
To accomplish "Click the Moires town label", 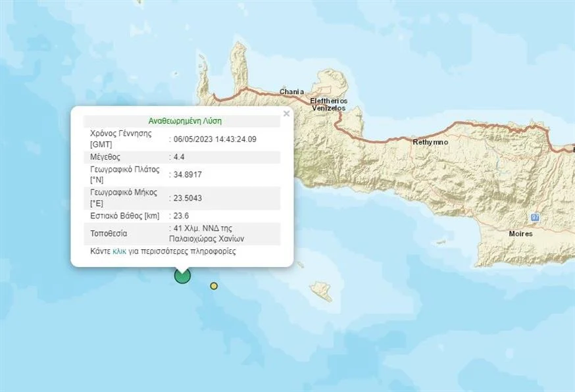I will point(520,233).
